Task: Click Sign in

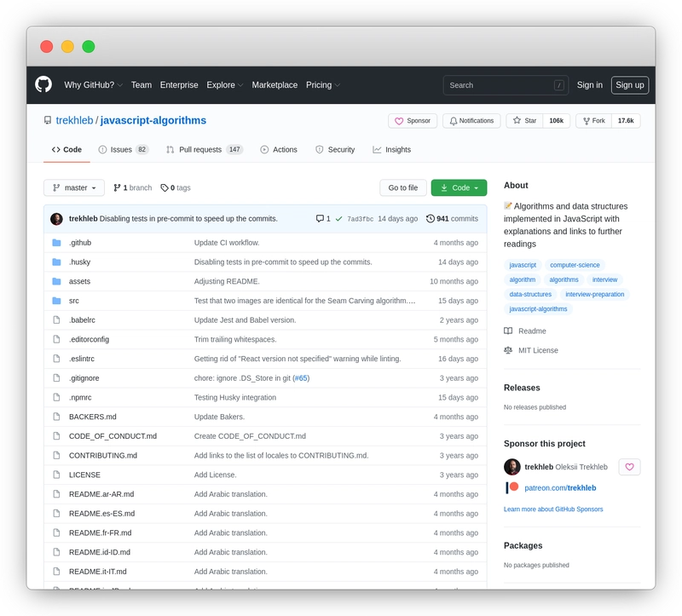Action: pyautogui.click(x=589, y=84)
